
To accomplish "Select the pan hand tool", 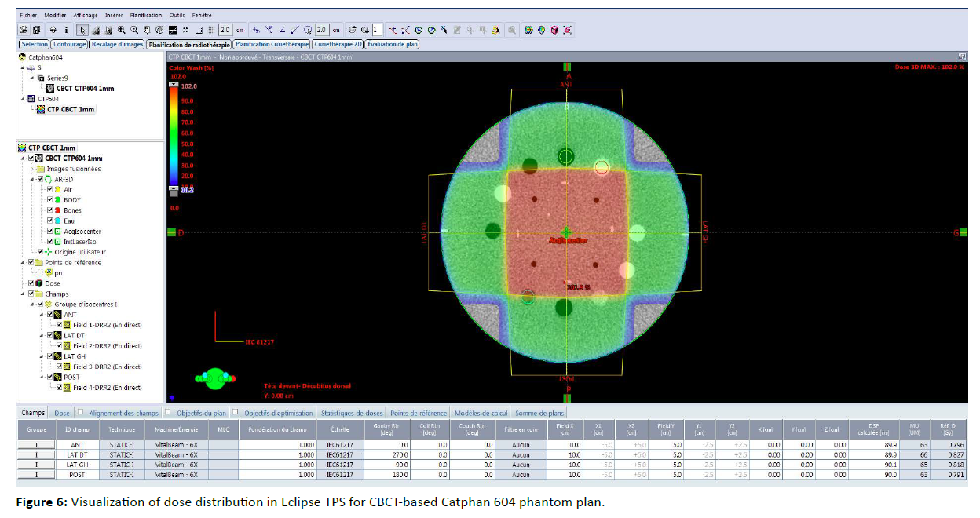I will pos(147,30).
